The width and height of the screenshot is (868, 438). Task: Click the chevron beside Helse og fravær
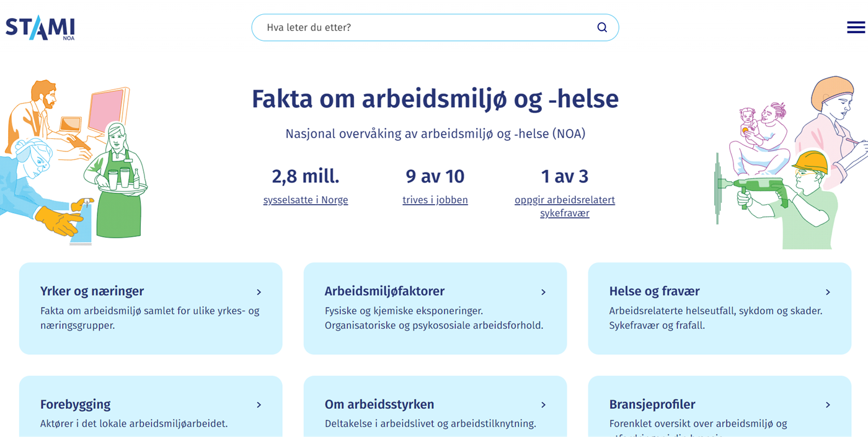point(828,292)
